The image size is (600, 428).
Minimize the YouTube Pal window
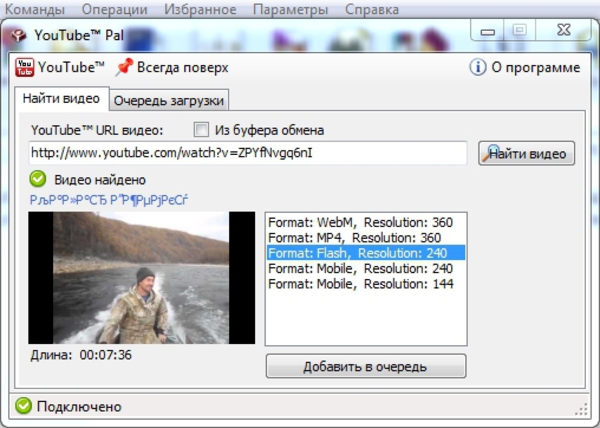(x=488, y=31)
